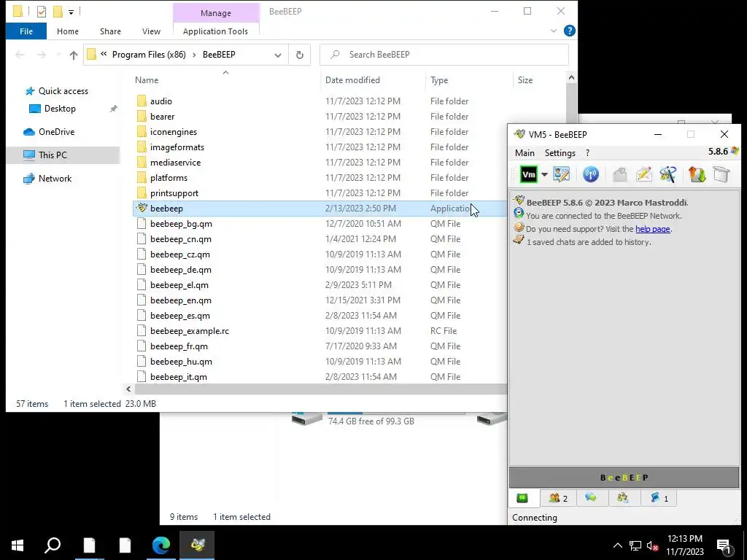The image size is (747, 560).
Task: Select the green home tab at BeeBEEP bottom
Action: coord(522,498)
